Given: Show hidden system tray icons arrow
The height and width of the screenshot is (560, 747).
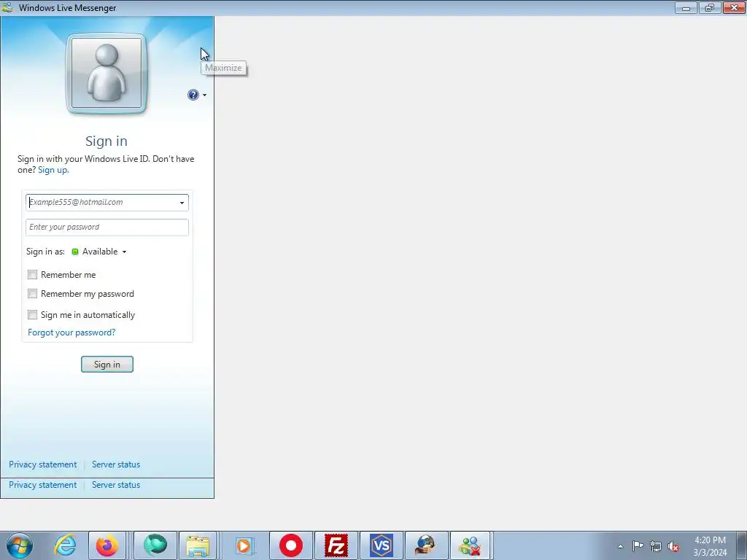Looking at the screenshot, I should 620,546.
